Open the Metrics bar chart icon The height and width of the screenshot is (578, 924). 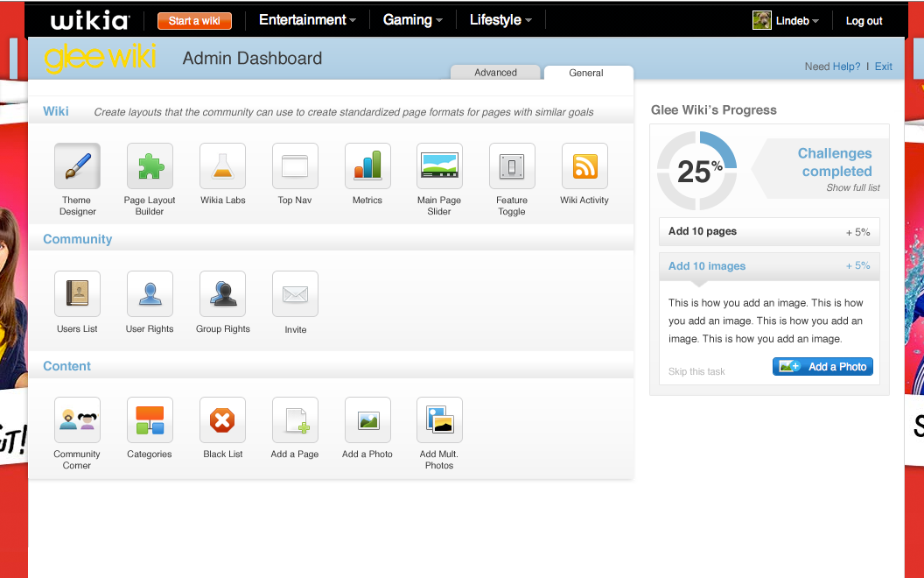[367, 166]
